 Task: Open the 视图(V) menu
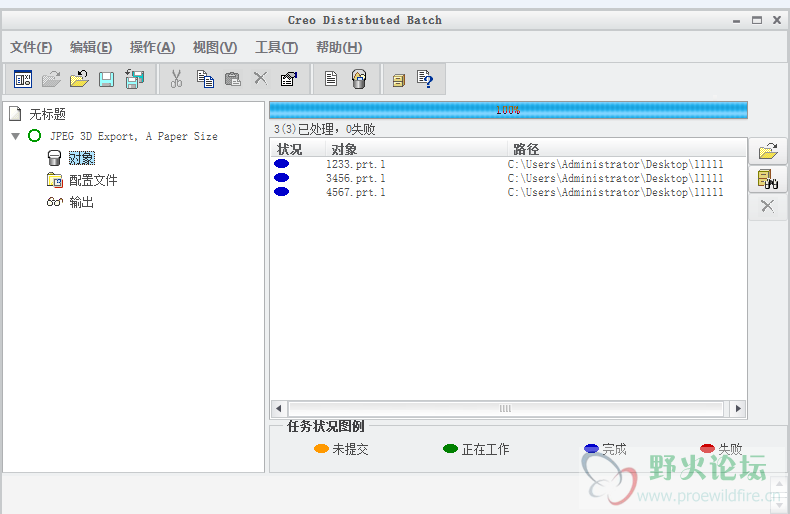coord(215,47)
